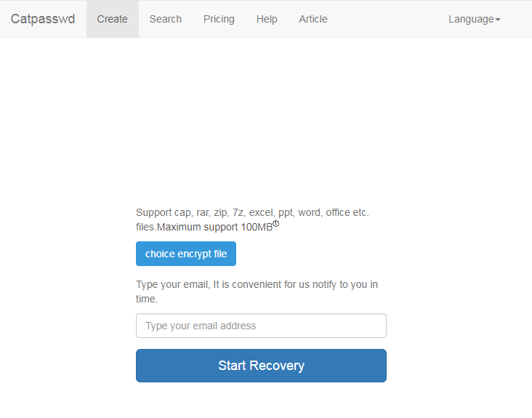Go to the Pricing page
This screenshot has height=418, width=532.
coord(219,19)
